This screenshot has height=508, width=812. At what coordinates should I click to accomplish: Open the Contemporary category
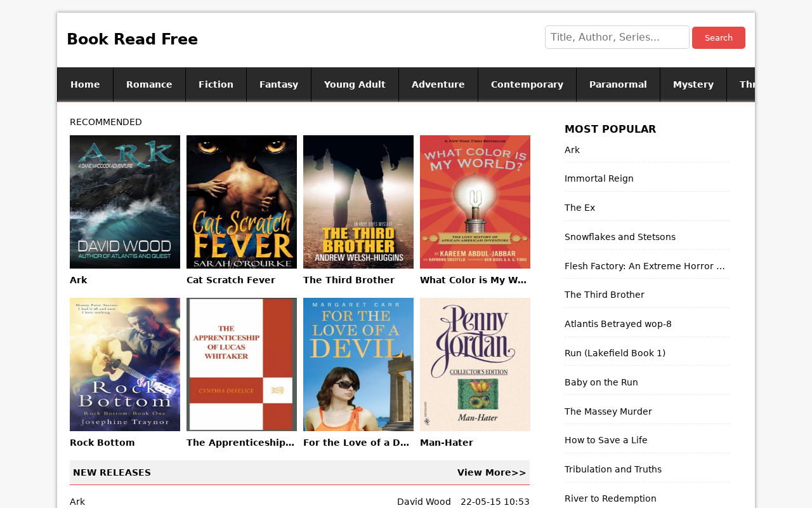coord(527,84)
